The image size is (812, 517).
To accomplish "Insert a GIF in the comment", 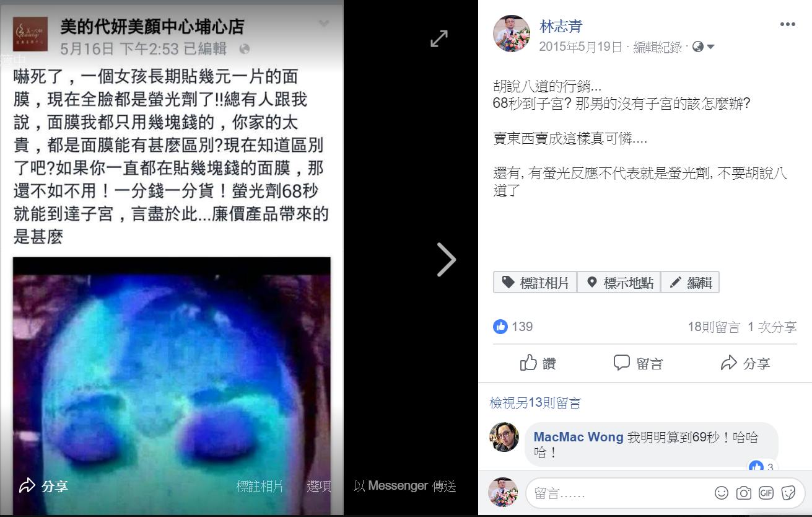I will (766, 493).
